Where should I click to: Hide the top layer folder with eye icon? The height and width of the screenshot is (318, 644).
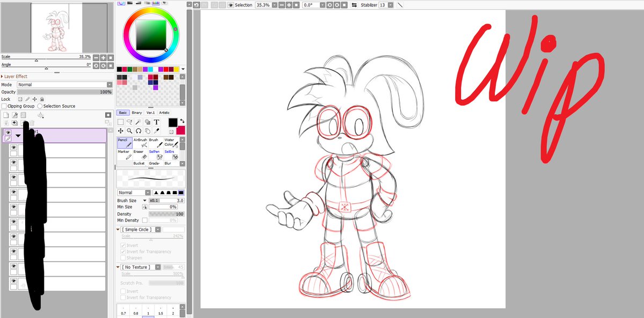pyautogui.click(x=8, y=132)
